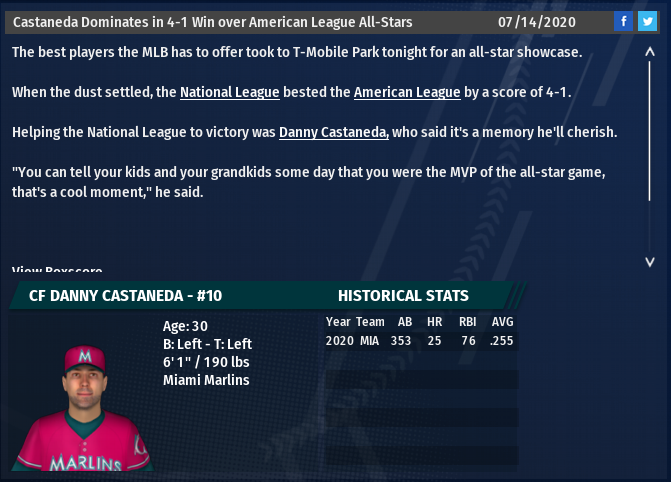Image resolution: width=671 pixels, height=482 pixels.
Task: Select the Historical Stats header
Action: point(403,296)
